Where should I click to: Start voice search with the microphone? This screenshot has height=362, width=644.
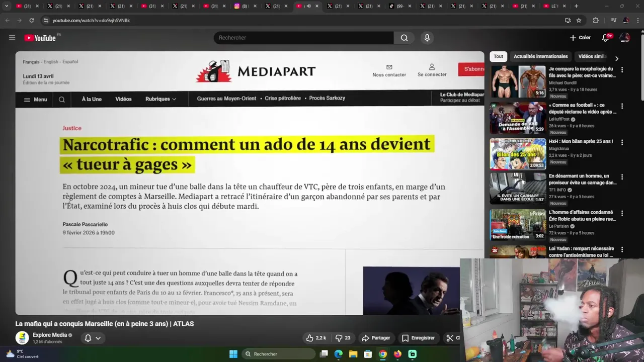pyautogui.click(x=427, y=38)
